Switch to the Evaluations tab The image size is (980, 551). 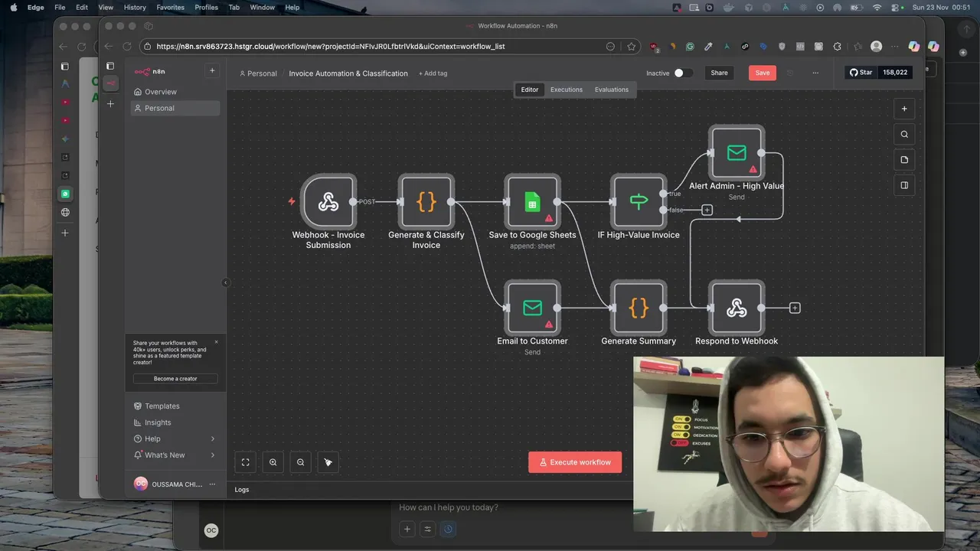(612, 90)
